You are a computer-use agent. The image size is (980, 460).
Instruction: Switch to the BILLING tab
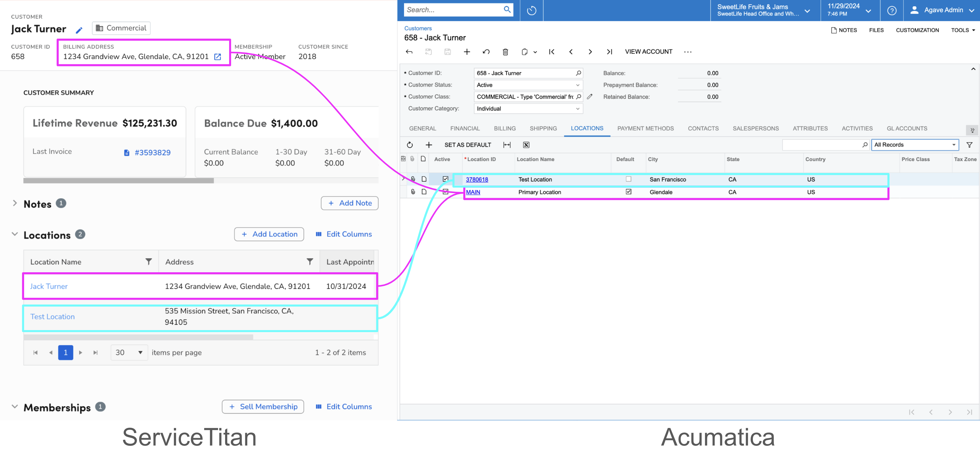[x=505, y=128]
